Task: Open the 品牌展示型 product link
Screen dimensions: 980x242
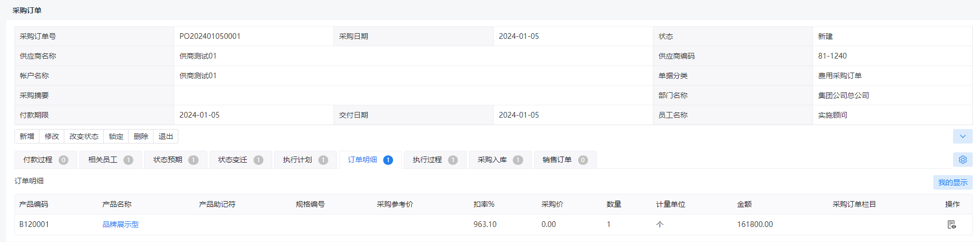Action: (x=120, y=224)
